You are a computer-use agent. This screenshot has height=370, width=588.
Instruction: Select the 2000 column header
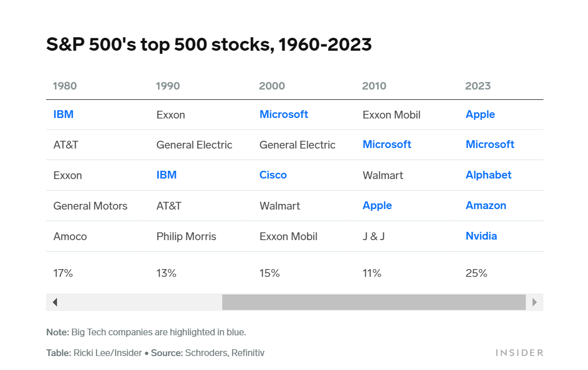click(x=272, y=86)
